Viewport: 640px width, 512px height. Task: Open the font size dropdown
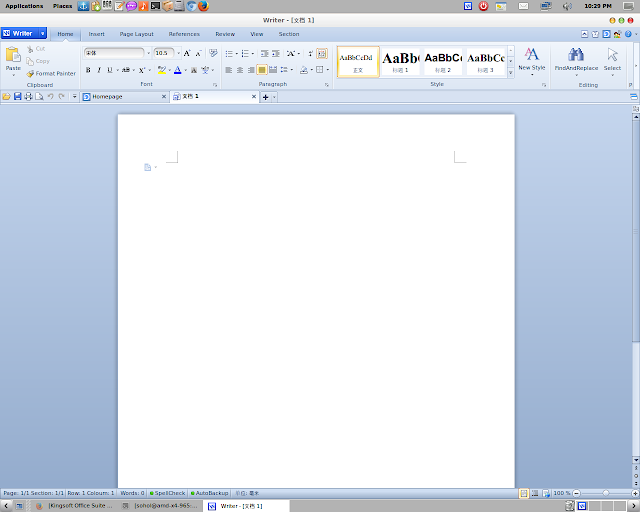(178, 53)
